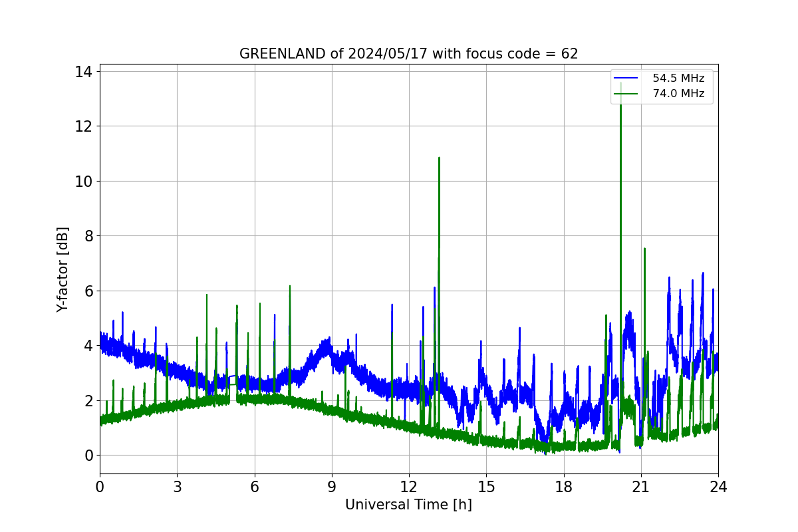Click the blue line sample in legend
Viewport: 798px width, 532px height.
point(626,78)
